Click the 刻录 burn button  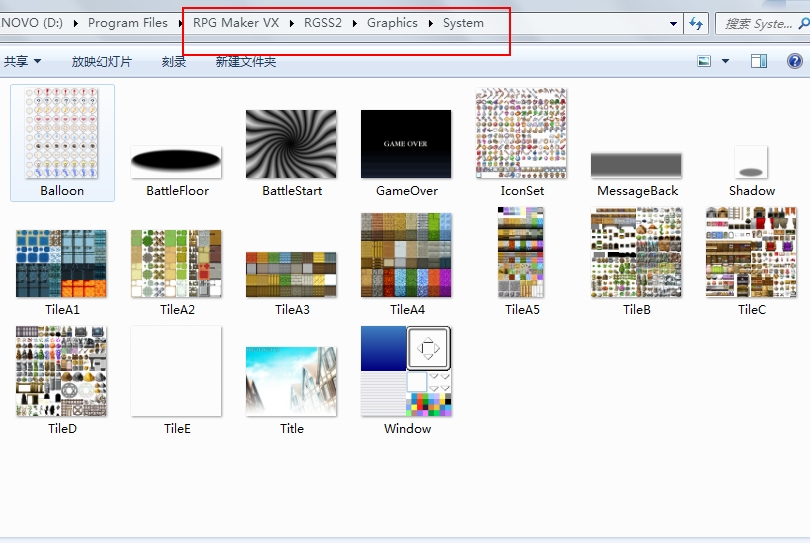pos(174,61)
